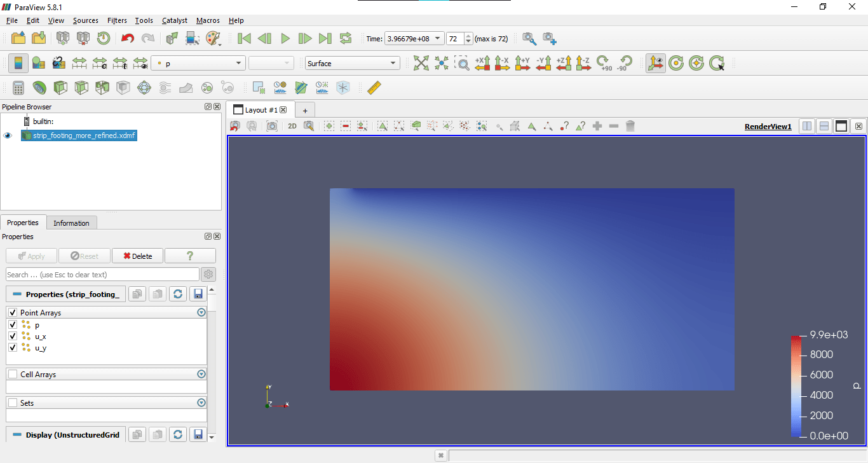Image resolution: width=868 pixels, height=463 pixels.
Task: Open the Sources menu
Action: pos(86,20)
